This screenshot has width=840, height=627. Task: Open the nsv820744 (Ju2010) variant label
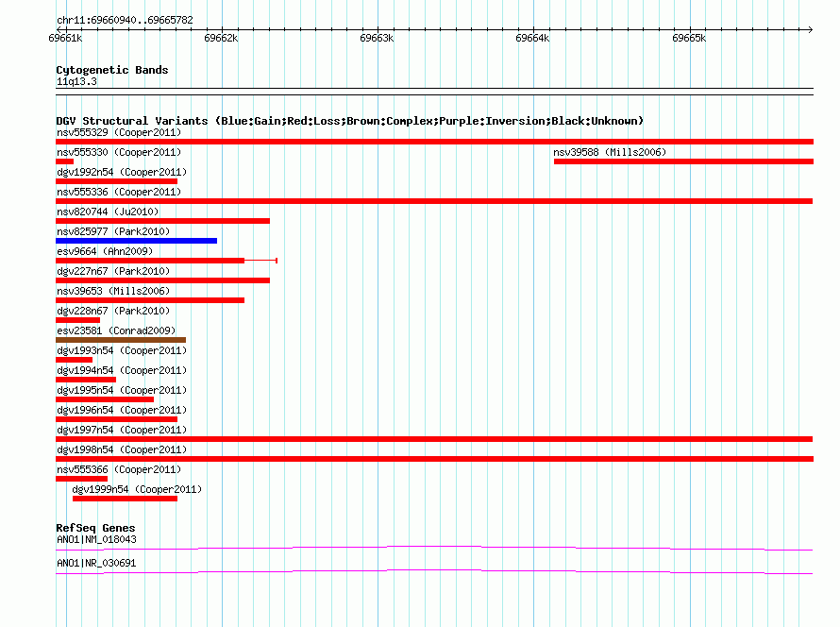(x=108, y=212)
